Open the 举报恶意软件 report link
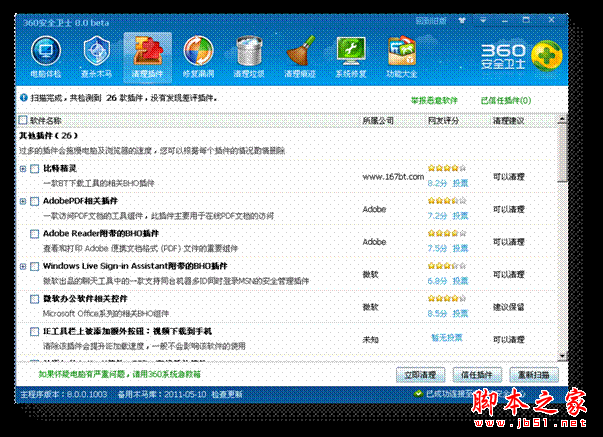The image size is (603, 437). (434, 101)
